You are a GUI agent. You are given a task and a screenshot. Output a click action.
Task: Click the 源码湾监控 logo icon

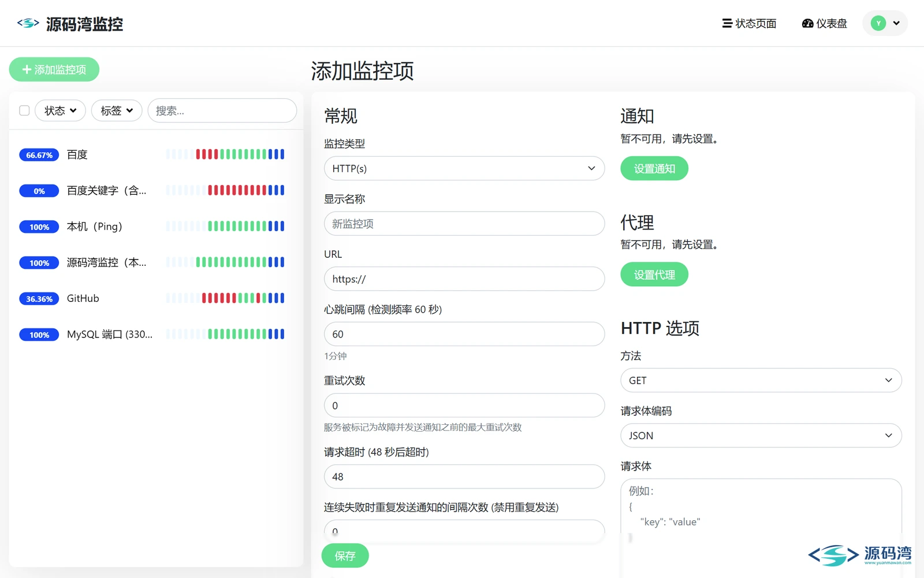click(x=28, y=23)
